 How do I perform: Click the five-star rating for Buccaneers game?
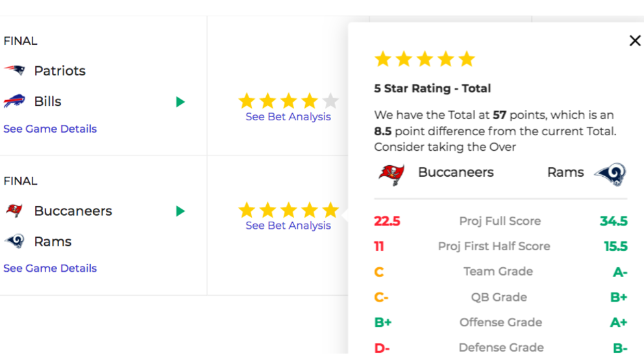point(288,210)
